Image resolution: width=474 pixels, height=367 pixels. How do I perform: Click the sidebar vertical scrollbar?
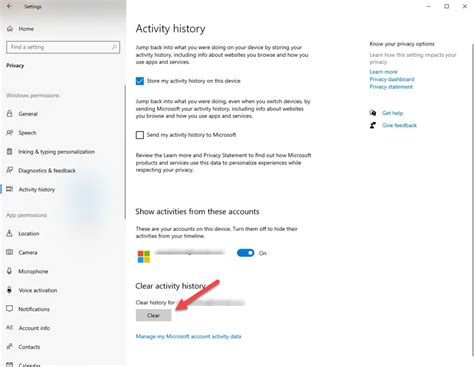(x=125, y=152)
